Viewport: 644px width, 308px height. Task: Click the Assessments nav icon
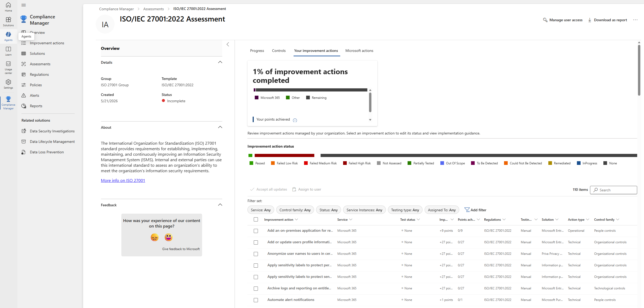click(24, 64)
